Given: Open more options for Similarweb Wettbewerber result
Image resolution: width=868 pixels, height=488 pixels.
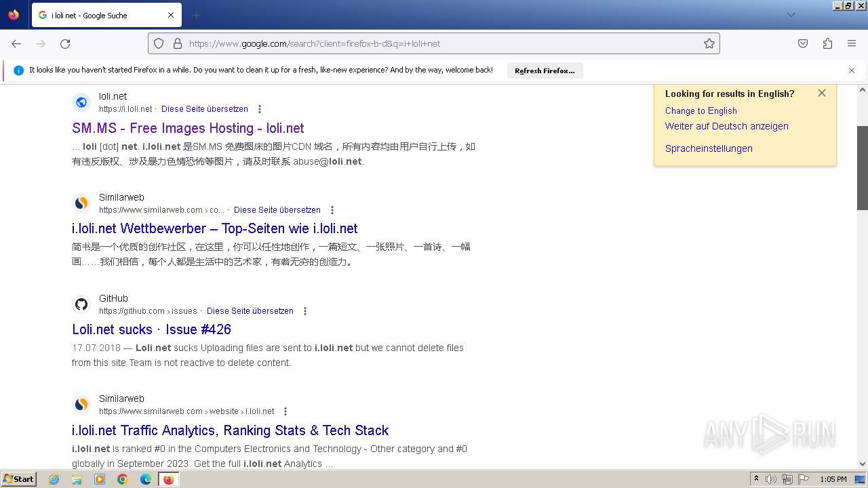Looking at the screenshot, I should pos(332,210).
